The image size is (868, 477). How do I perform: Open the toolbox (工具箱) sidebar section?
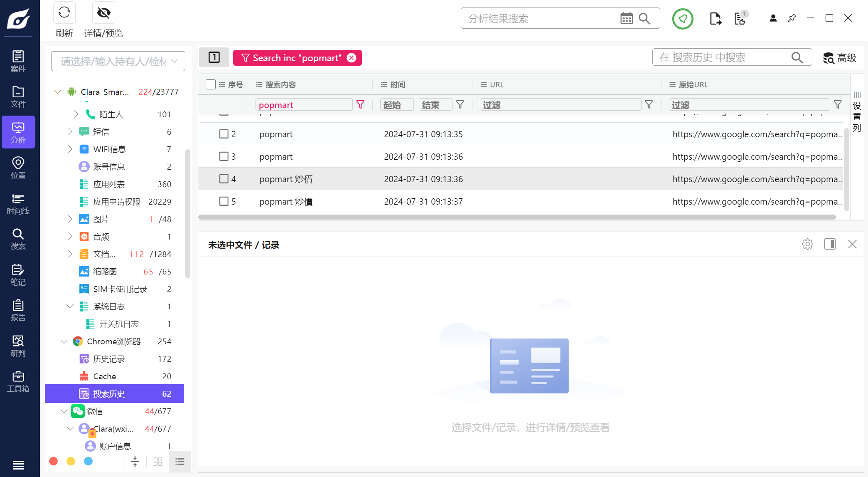tap(18, 382)
